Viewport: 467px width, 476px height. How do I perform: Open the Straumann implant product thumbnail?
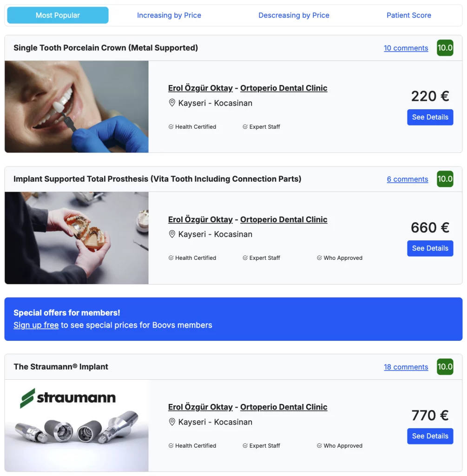coord(77,426)
